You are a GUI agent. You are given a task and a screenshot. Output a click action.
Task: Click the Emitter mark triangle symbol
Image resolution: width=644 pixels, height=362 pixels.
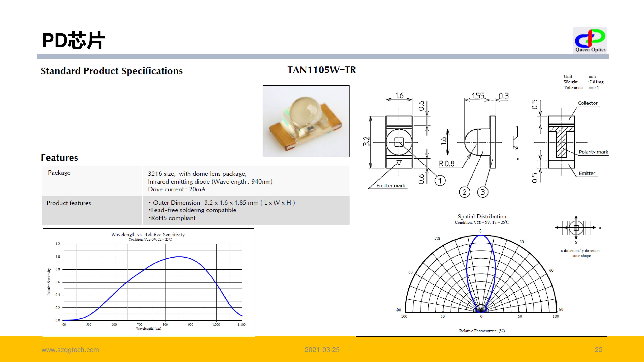coord(399,163)
